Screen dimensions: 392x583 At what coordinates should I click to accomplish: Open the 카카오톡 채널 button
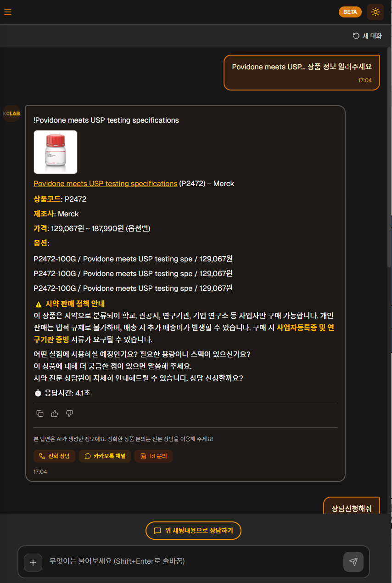(105, 456)
